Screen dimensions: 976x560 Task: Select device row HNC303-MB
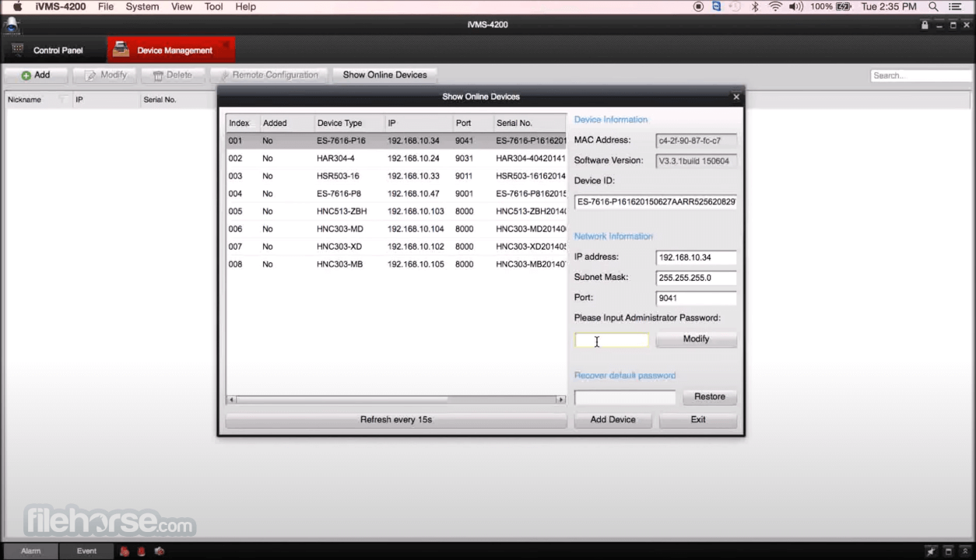(396, 264)
